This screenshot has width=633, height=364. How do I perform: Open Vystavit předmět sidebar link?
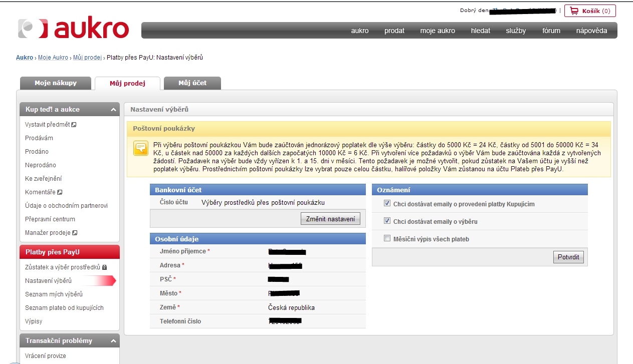click(x=48, y=125)
